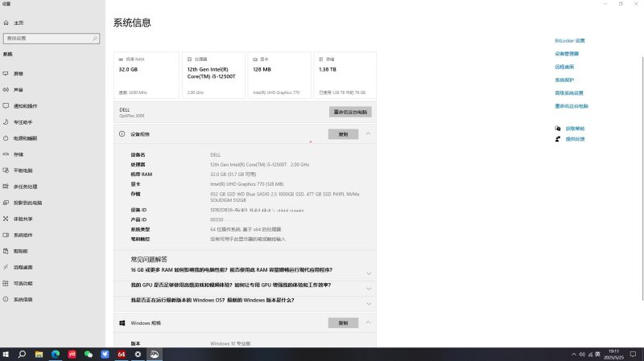Click the 处理器 12th Gen Intel card
Viewport: 644px width, 361px height.
tap(213, 75)
